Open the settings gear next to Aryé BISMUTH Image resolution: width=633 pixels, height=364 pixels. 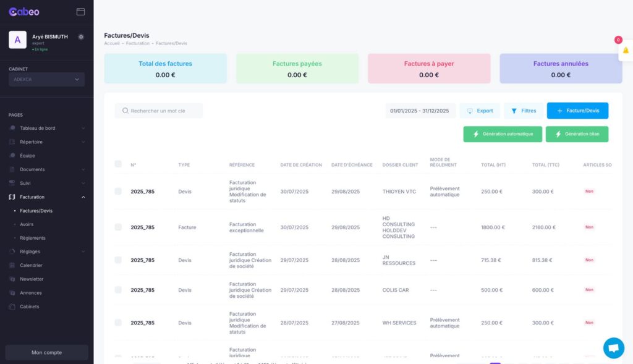click(81, 37)
